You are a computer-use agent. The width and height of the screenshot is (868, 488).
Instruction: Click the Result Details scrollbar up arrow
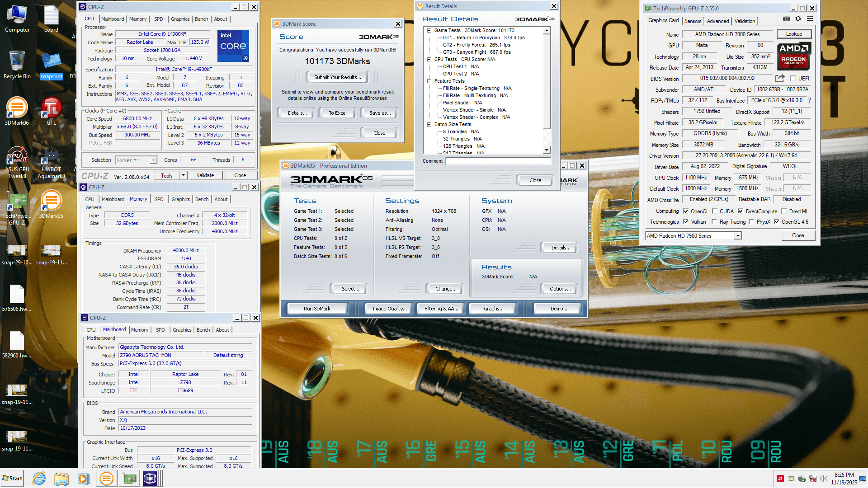pos(547,30)
